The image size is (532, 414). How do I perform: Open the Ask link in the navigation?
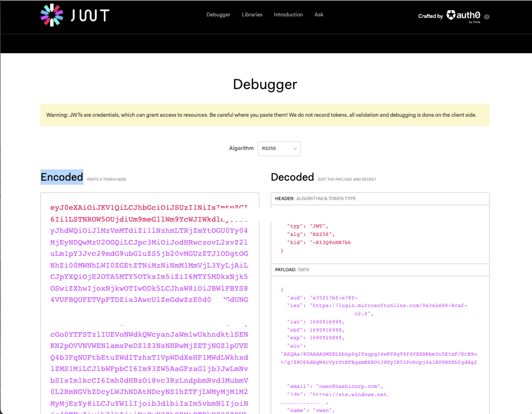point(319,15)
